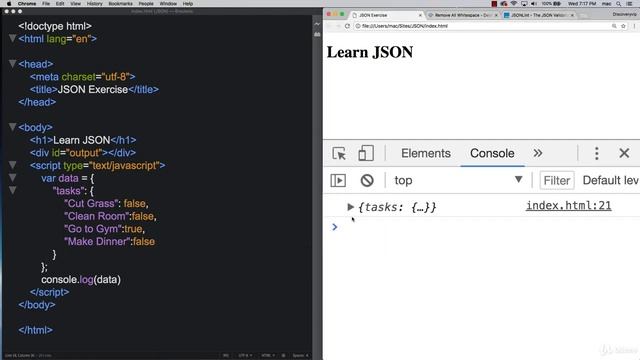Toggle the device toolbar icon in DevTools
The width and height of the screenshot is (640, 360).
click(366, 153)
